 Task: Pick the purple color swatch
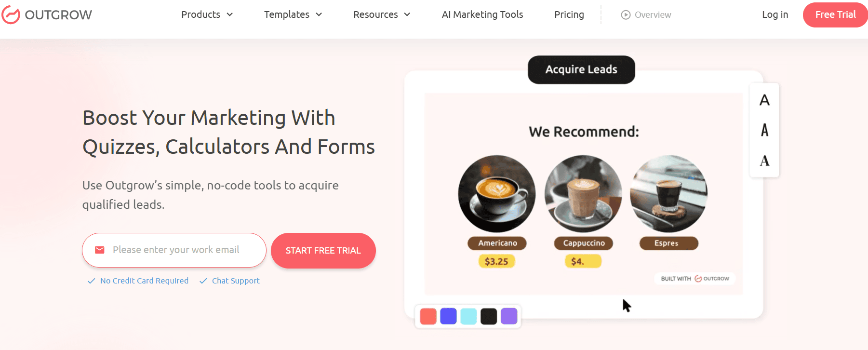coord(509,316)
